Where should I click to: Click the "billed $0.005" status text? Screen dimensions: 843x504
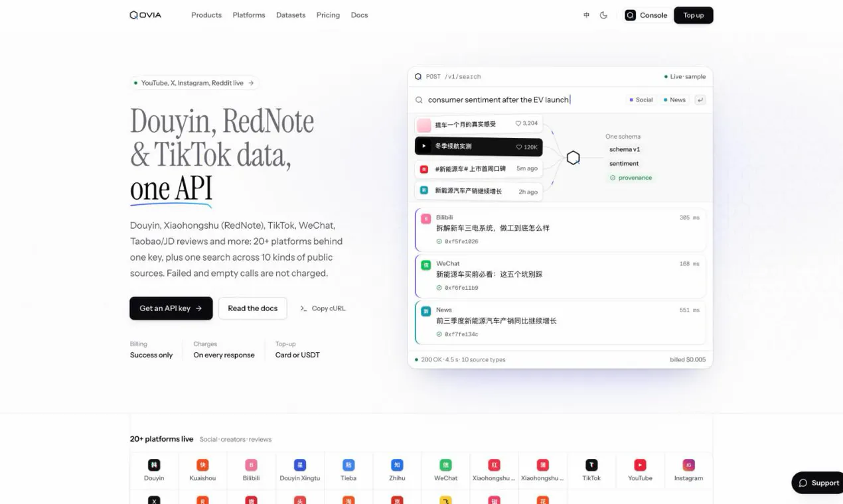point(688,359)
